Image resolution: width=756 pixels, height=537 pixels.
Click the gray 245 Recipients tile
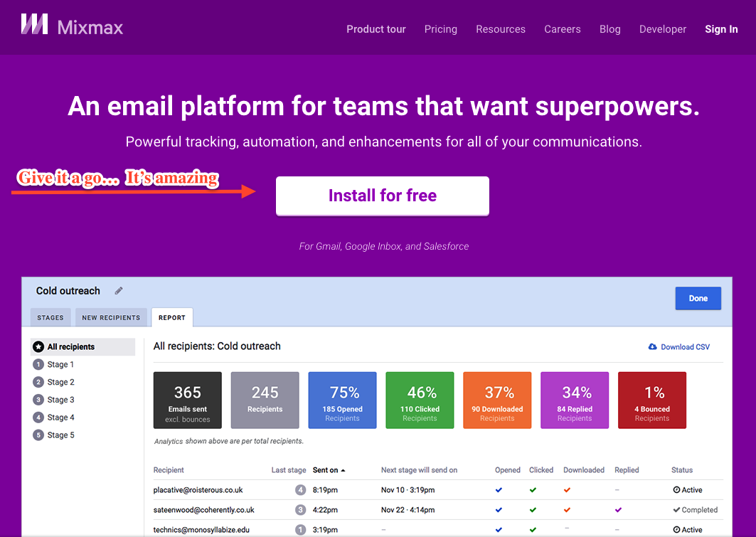(x=265, y=400)
